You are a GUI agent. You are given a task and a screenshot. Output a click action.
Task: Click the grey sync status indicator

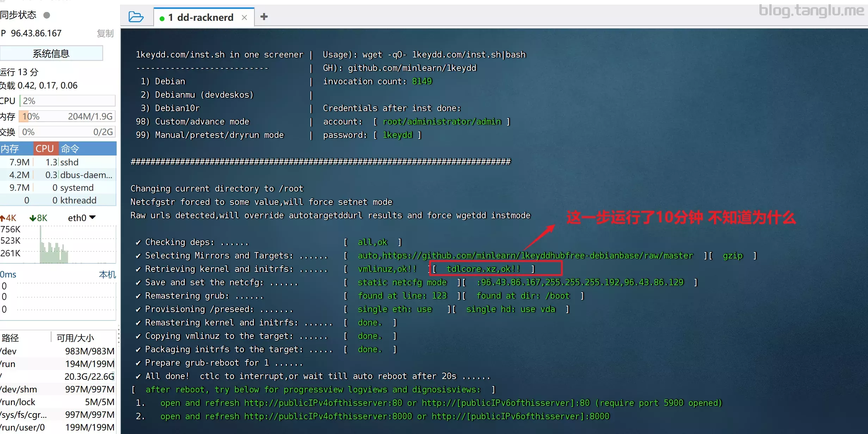47,15
